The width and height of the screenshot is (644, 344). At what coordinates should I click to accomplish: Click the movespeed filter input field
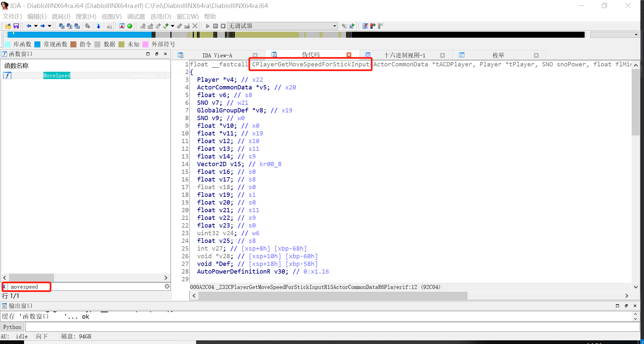click(x=86, y=287)
